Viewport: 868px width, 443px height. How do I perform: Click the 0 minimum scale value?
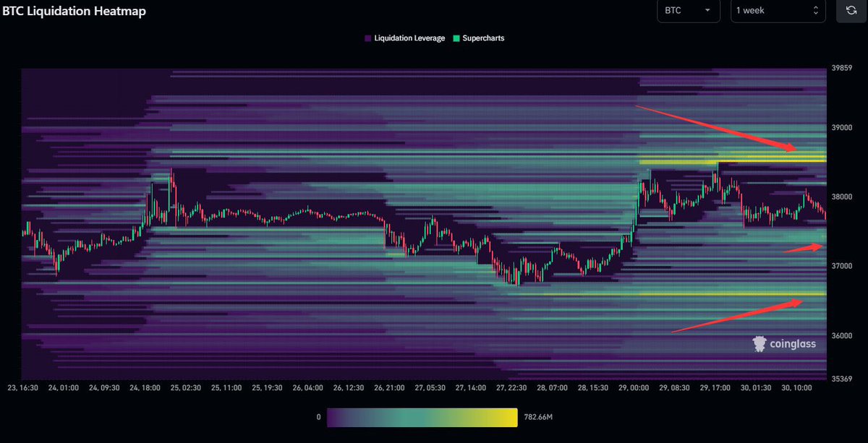click(319, 418)
